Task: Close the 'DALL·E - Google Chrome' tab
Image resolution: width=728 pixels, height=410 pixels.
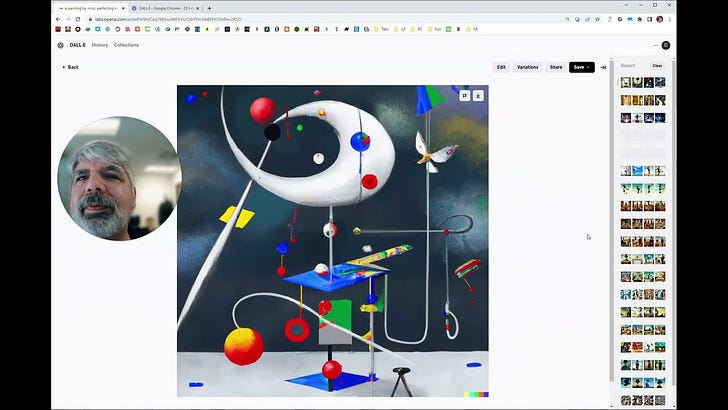Action: (x=197, y=8)
